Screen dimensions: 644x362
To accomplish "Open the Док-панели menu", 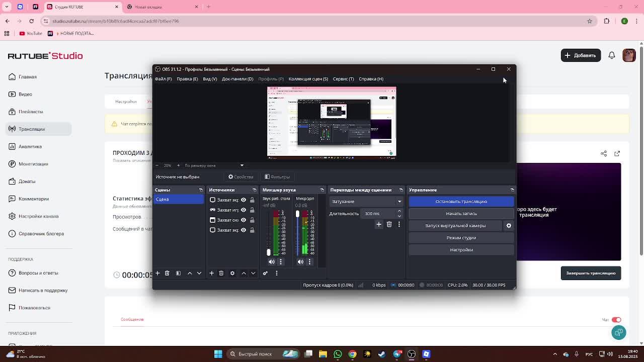I will coord(237,79).
